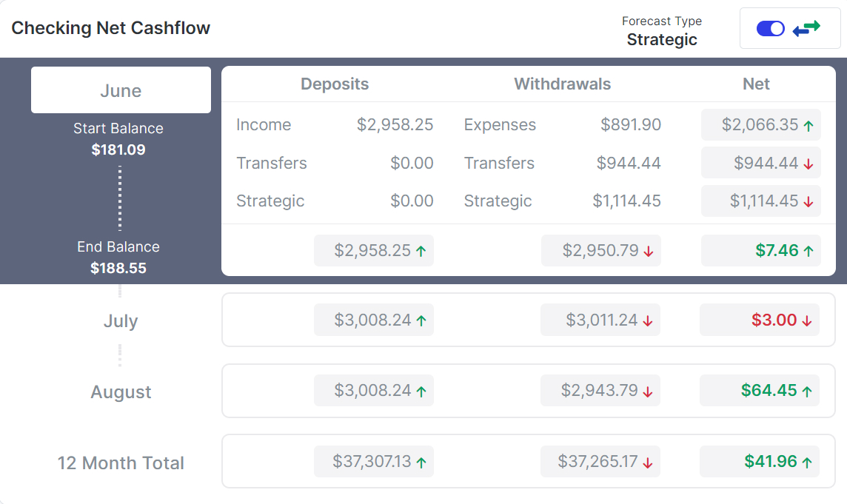
Task: Expand the August month row
Action: [x=121, y=392]
